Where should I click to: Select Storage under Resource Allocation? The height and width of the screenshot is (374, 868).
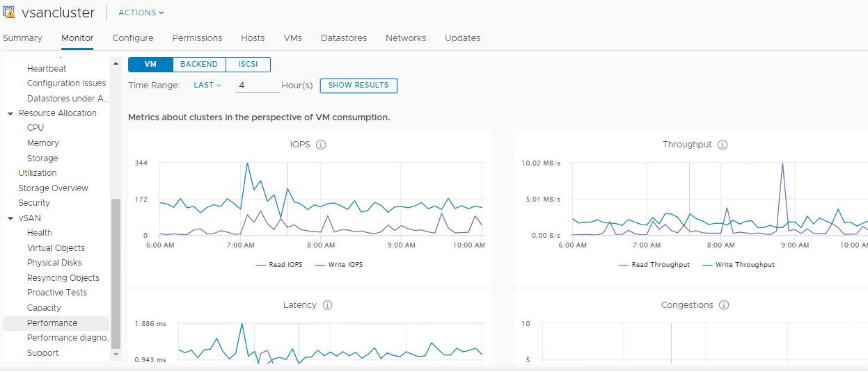click(42, 158)
